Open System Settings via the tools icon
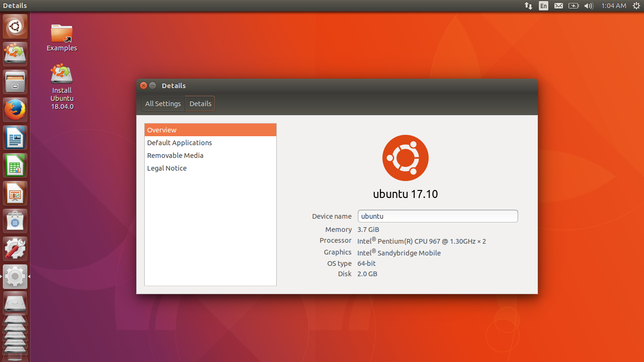This screenshot has height=362, width=644. (15, 248)
